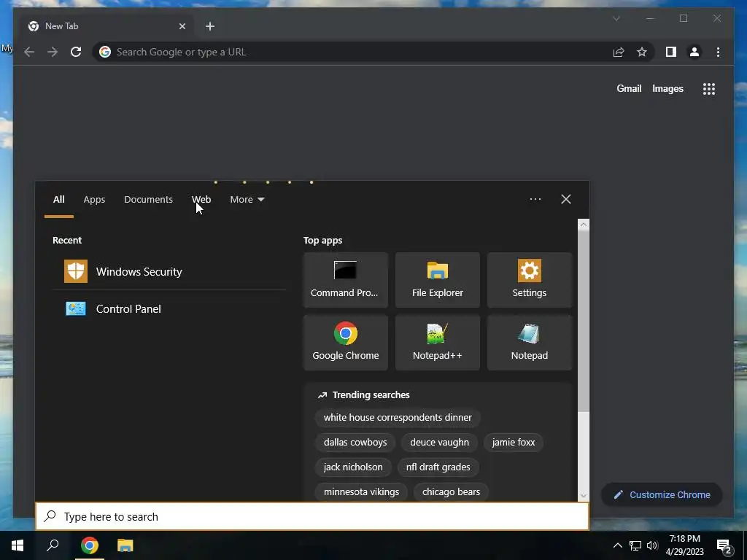
Task: Switch to Web search tab
Action: [x=201, y=200]
